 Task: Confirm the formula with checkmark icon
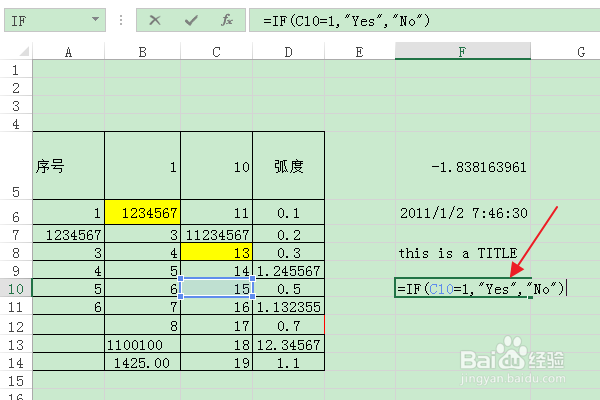tap(191, 20)
